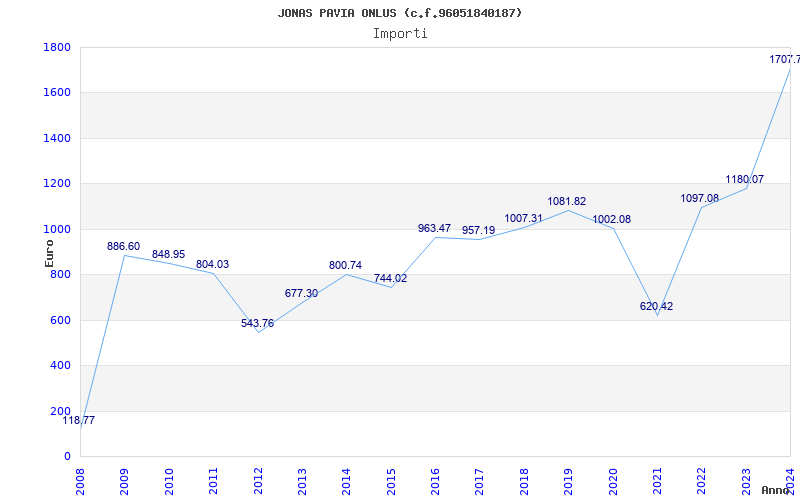Click the 2008 year axis label
Image resolution: width=800 pixels, height=500 pixels.
[x=80, y=477]
